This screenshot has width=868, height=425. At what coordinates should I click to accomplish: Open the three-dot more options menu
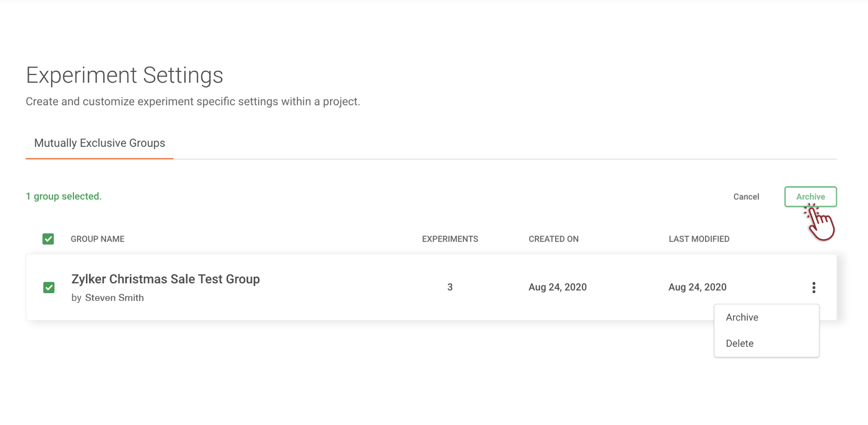click(x=814, y=287)
